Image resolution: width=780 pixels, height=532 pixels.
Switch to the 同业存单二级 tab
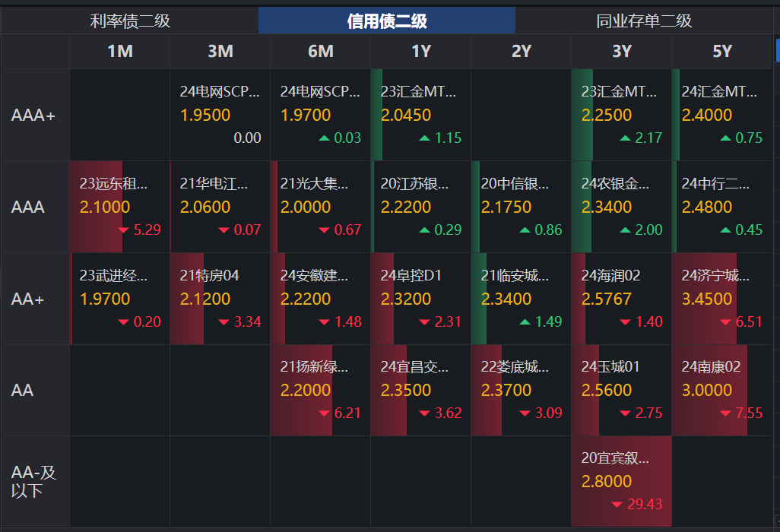pyautogui.click(x=644, y=21)
